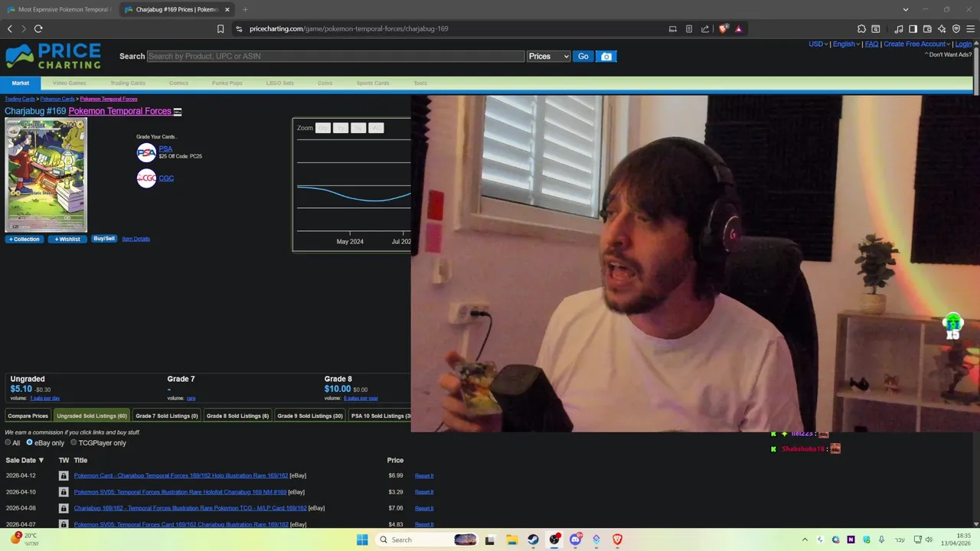Open the browser hamburger menu
Screen dimensions: 980x551
tap(970, 28)
